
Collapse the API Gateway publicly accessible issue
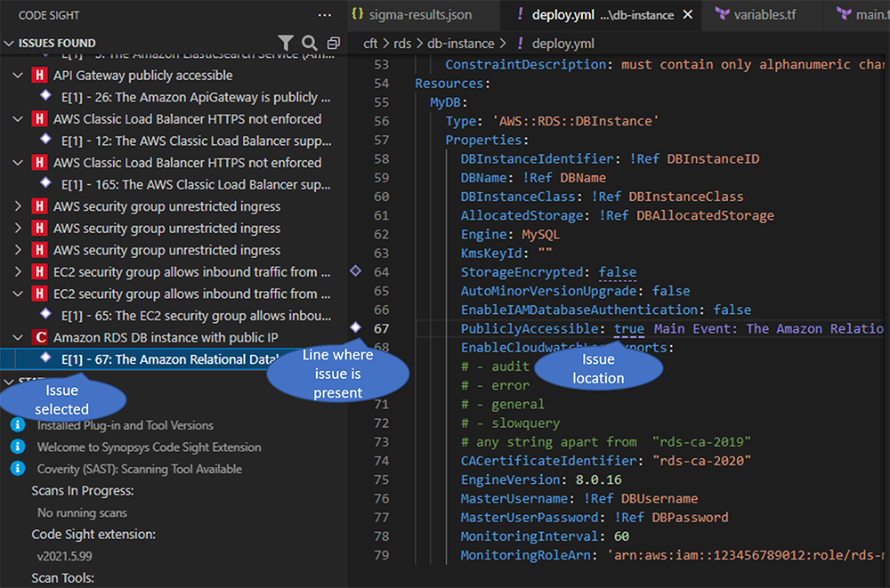tap(19, 76)
